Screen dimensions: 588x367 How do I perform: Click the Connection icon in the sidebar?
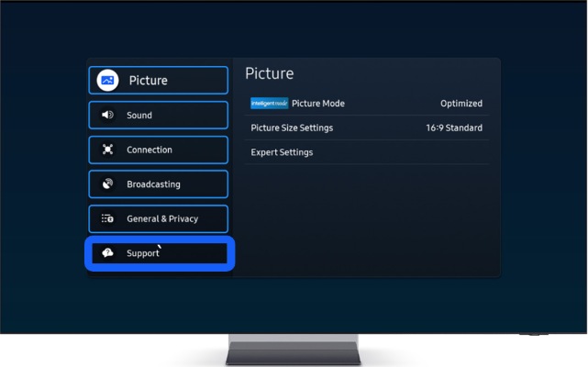click(x=107, y=150)
